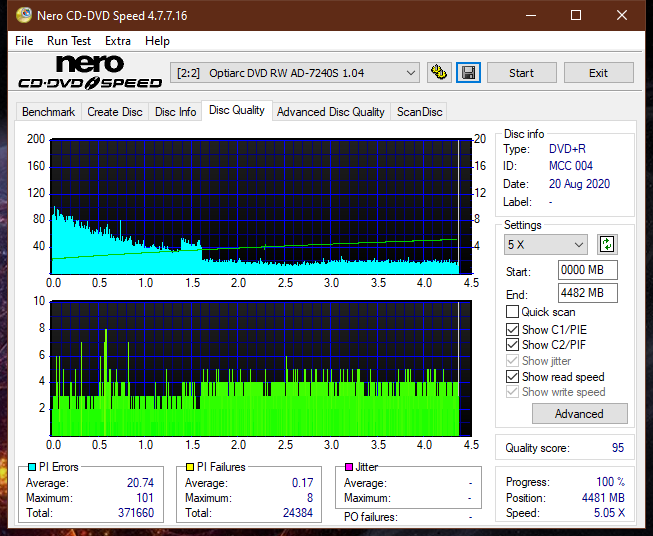Click the Nero app icon in title bar
The width and height of the screenshot is (653, 536).
coord(24,15)
